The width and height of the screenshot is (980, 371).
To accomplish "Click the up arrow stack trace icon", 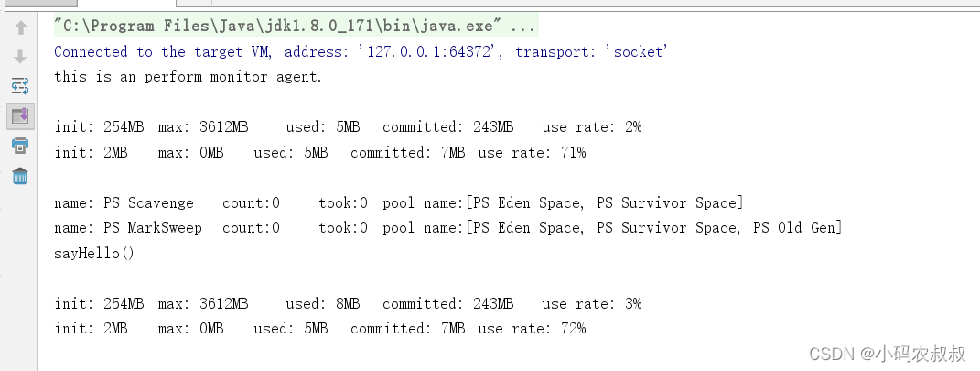I will coord(21,27).
